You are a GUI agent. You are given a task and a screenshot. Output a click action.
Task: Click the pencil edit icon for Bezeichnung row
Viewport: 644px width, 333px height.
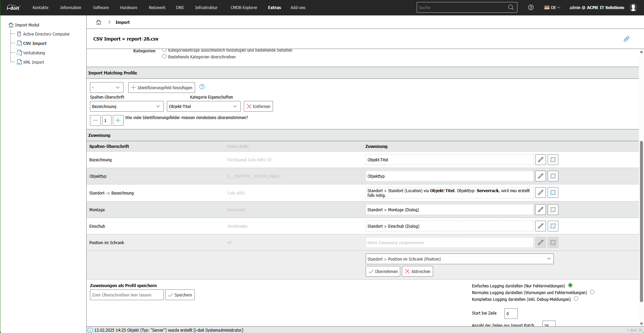click(x=540, y=160)
